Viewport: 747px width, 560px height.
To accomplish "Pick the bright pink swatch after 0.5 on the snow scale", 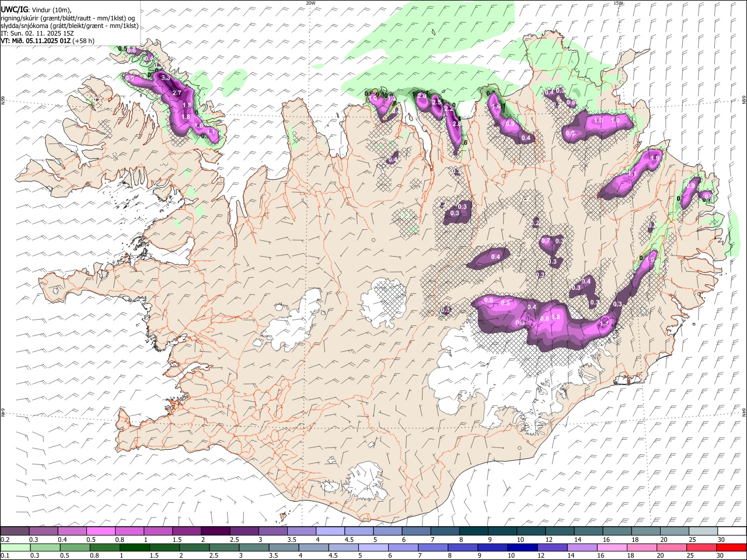I will [x=100, y=531].
